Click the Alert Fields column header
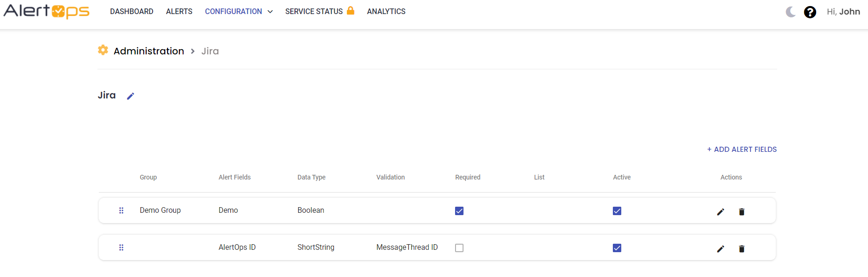The image size is (868, 277). tap(235, 177)
